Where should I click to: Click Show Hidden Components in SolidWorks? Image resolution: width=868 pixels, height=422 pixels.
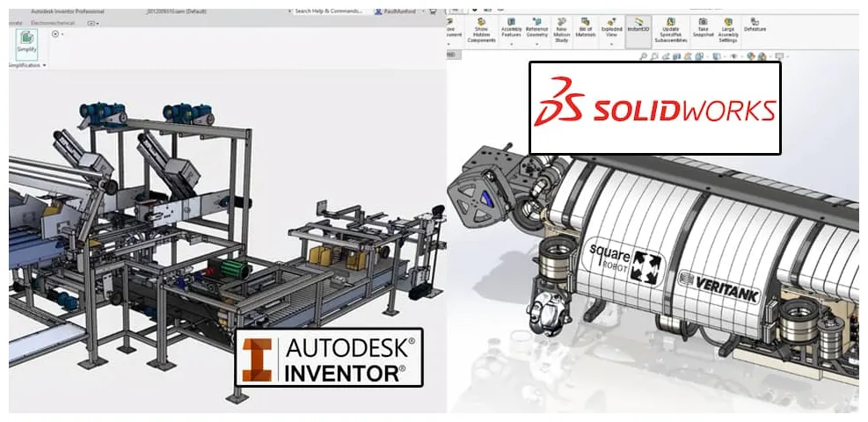tap(482, 32)
